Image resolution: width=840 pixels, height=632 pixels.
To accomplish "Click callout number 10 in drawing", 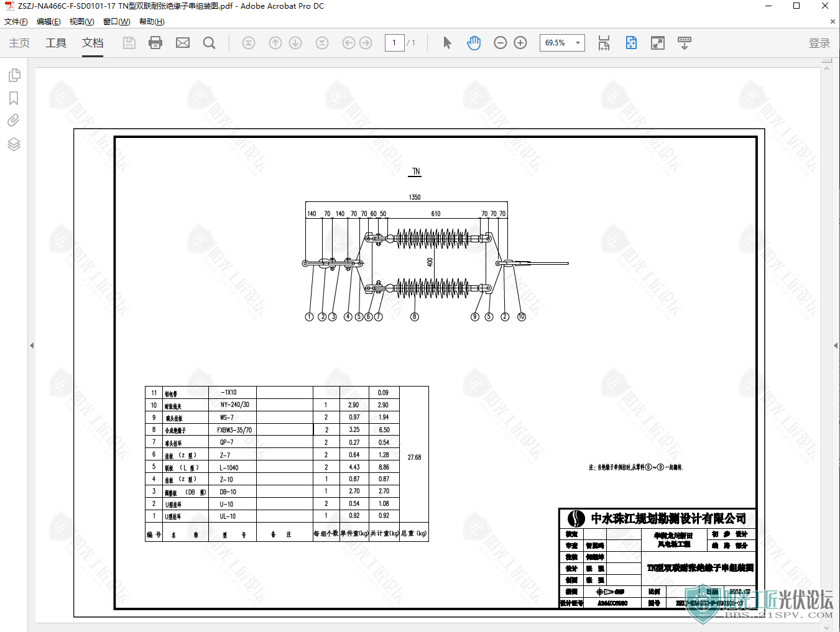I will [522, 317].
